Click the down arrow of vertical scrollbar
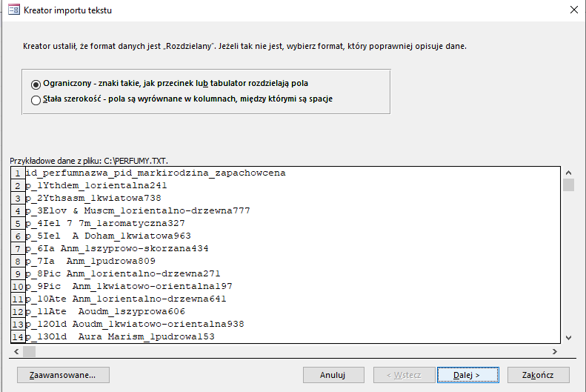This screenshot has height=392, width=586. coord(568,338)
